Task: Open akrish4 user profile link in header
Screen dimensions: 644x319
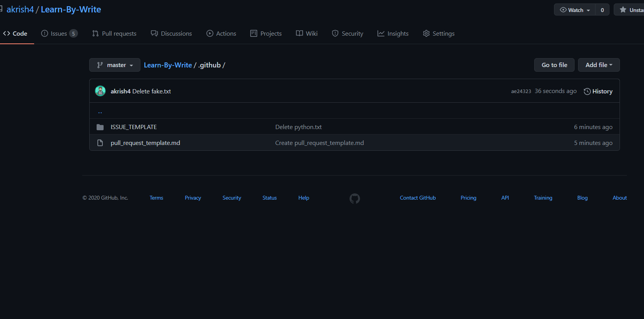Action: (20, 9)
